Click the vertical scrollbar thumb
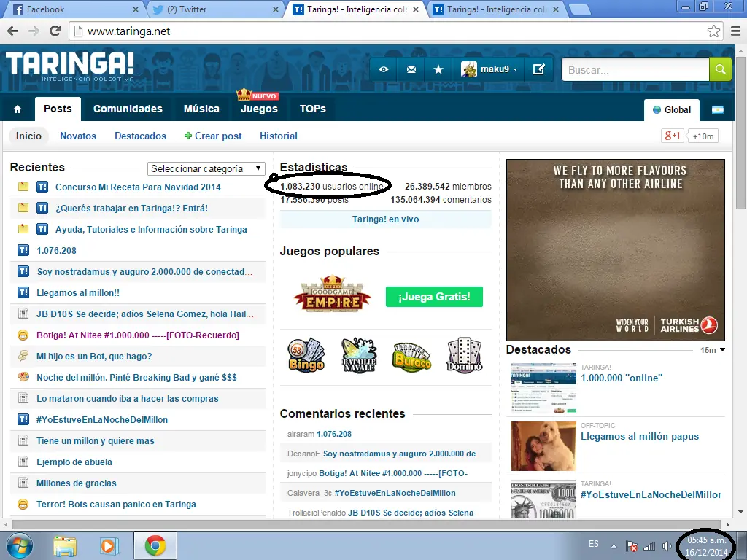The image size is (747, 560). point(740,131)
